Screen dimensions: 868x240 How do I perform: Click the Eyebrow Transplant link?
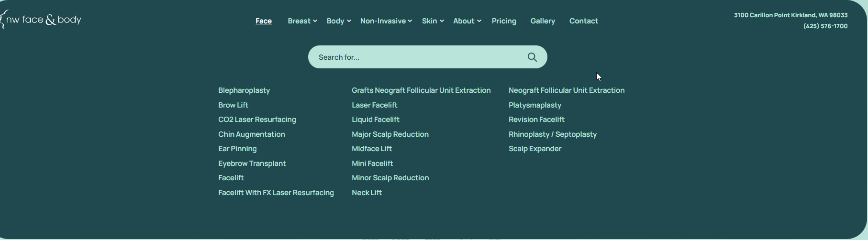click(x=252, y=164)
